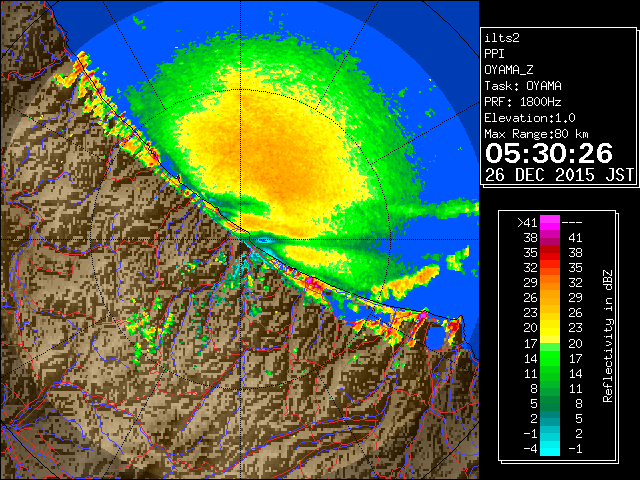Click the 'OYAMA_Z' product name
The width and height of the screenshot is (640, 480).
tap(509, 70)
